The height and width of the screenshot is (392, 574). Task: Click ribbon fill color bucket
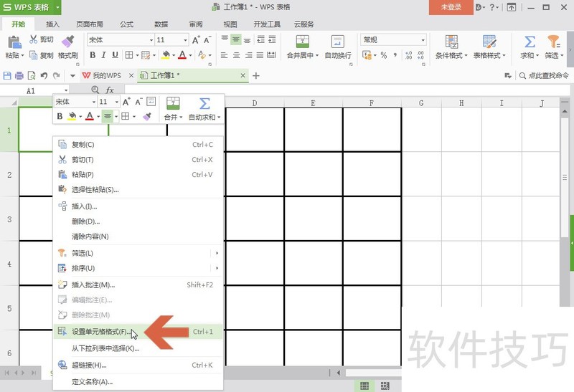pyautogui.click(x=166, y=55)
